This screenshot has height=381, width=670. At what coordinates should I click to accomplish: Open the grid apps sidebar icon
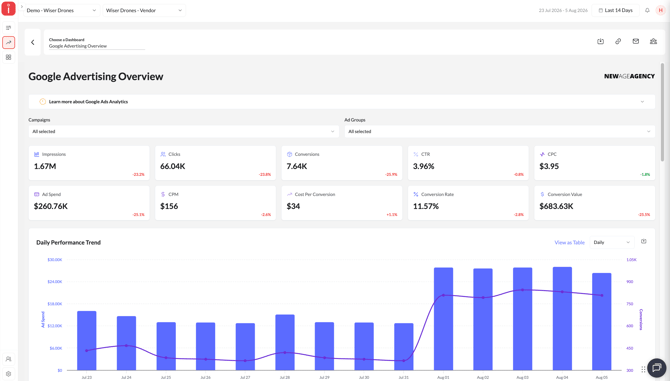tap(9, 57)
